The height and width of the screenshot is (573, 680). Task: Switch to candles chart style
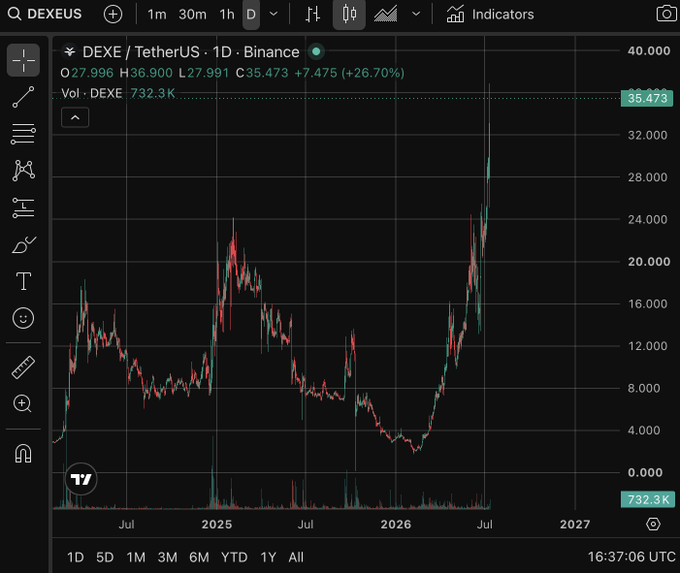(x=349, y=14)
